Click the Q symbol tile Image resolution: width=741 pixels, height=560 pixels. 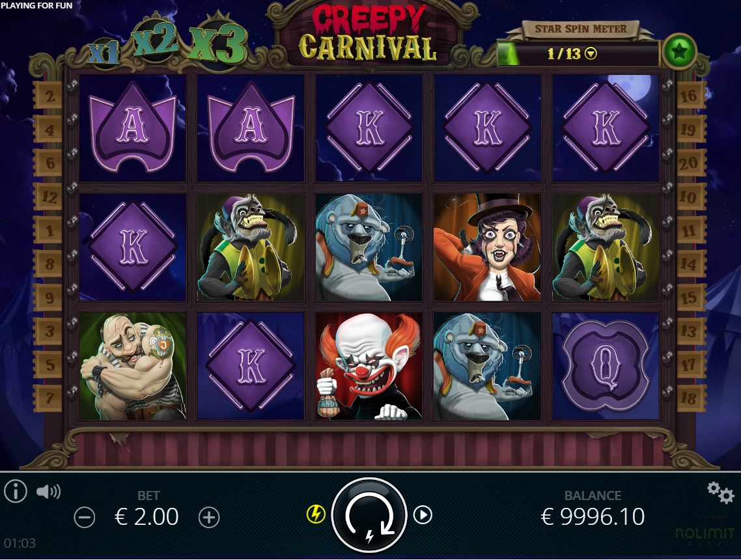606,366
